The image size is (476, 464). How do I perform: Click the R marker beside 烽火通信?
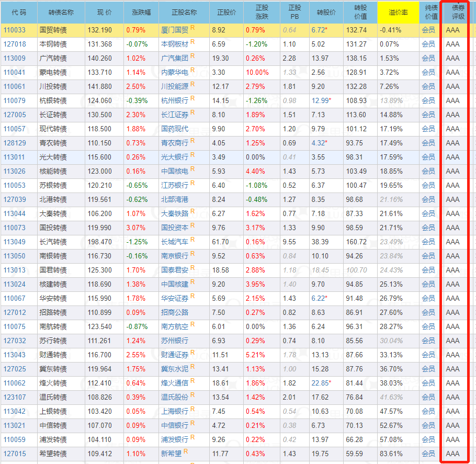point(192,381)
